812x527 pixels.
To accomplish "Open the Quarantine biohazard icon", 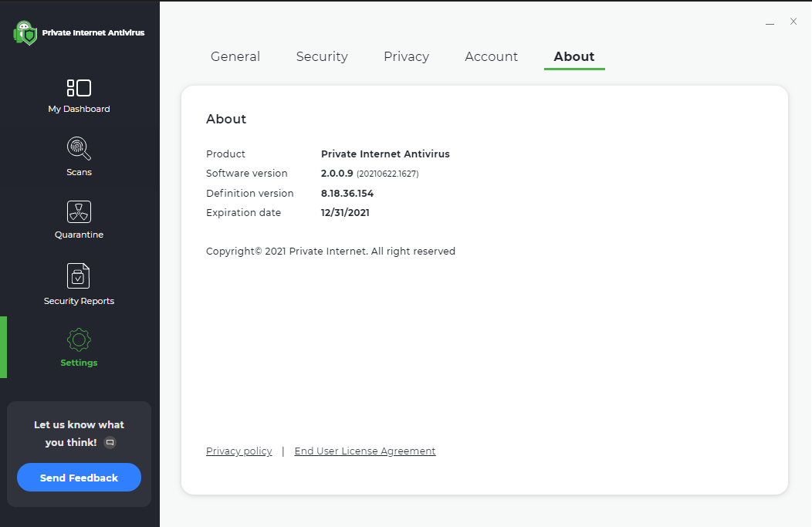I will coord(79,212).
